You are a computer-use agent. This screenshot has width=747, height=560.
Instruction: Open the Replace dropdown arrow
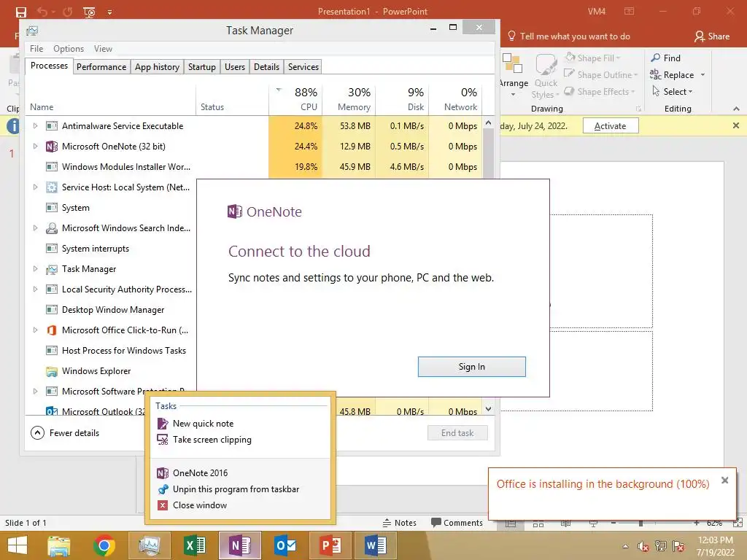point(703,75)
